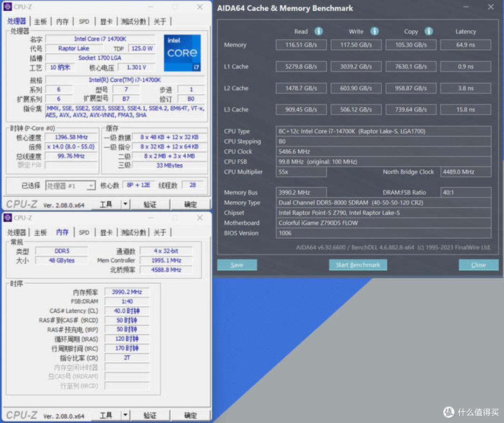Select the Memory Copy value 105.30 GB/s
Image resolution: width=504 pixels, height=423 pixels.
pyautogui.click(x=411, y=45)
